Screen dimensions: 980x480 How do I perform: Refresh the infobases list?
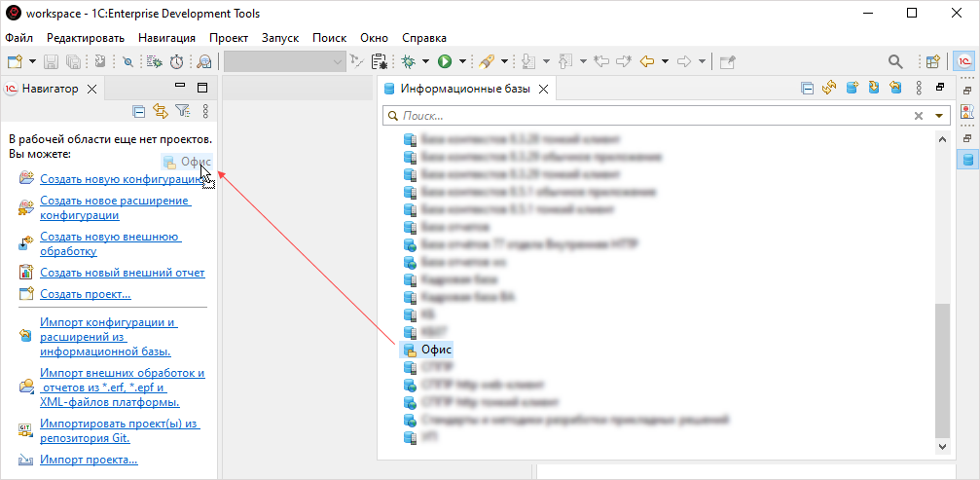pos(829,89)
